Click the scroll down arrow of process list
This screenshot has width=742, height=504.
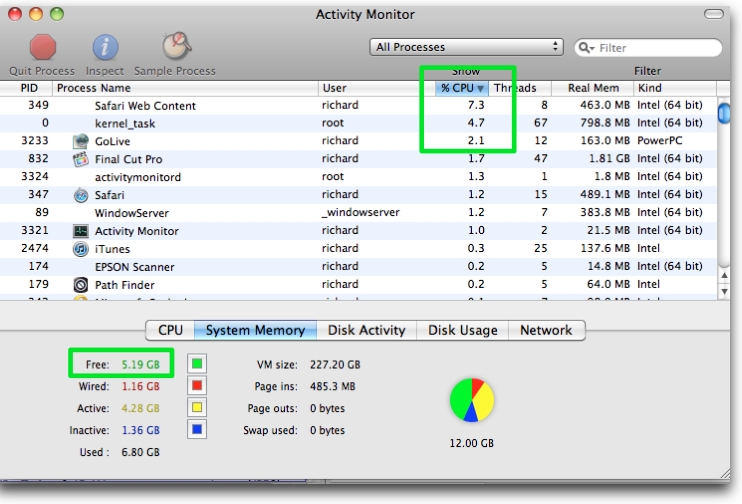coord(724,292)
